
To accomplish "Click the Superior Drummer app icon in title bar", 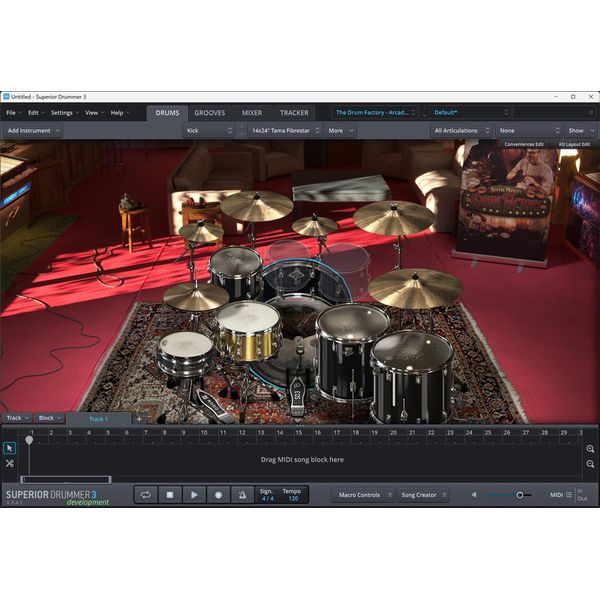I will (x=6, y=97).
